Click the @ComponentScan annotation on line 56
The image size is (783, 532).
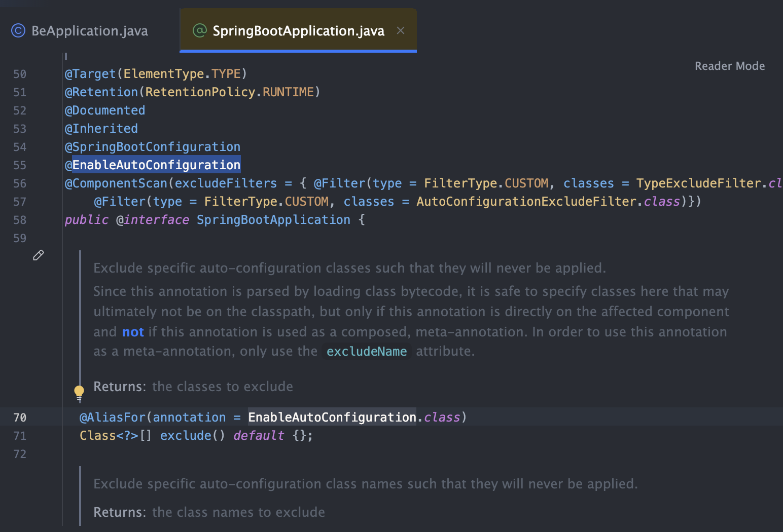click(116, 183)
